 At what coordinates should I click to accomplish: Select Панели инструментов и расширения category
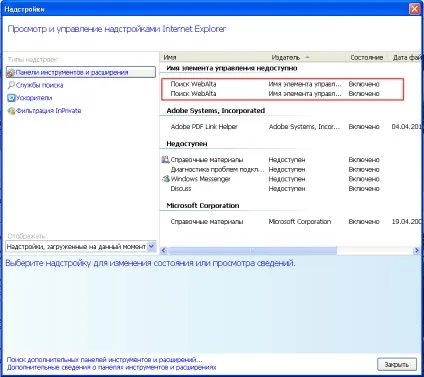click(81, 72)
